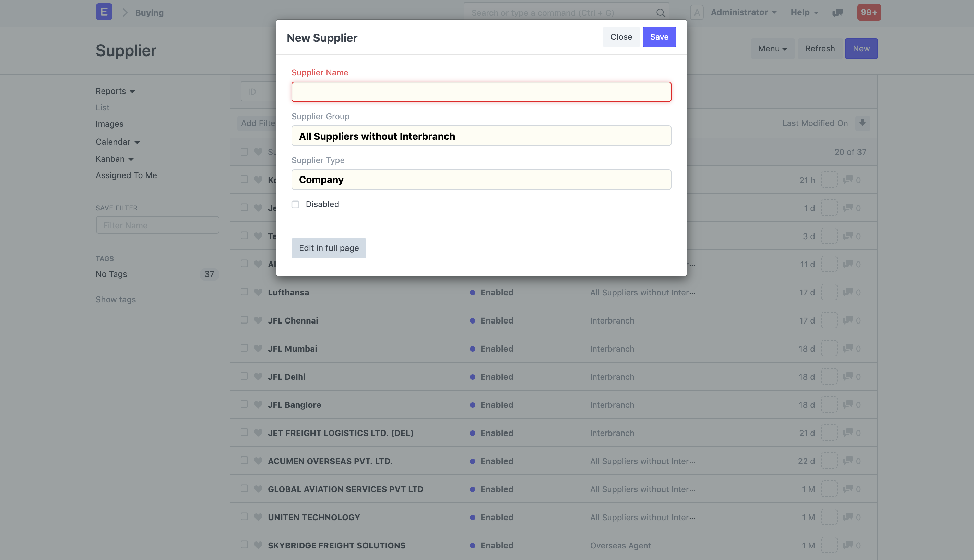This screenshot has height=560, width=974.
Task: Like the UNITEN TECHNOLOGY heart icon
Action: click(x=258, y=516)
